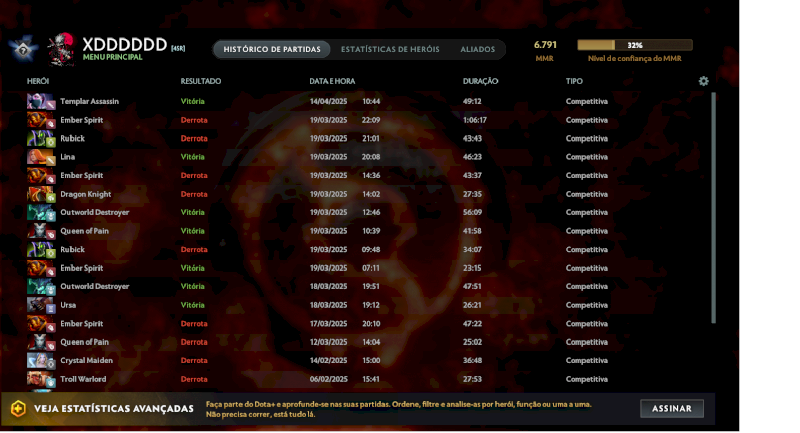800x433 pixels.
Task: Click Vitória result in Lina row
Action: click(x=192, y=157)
